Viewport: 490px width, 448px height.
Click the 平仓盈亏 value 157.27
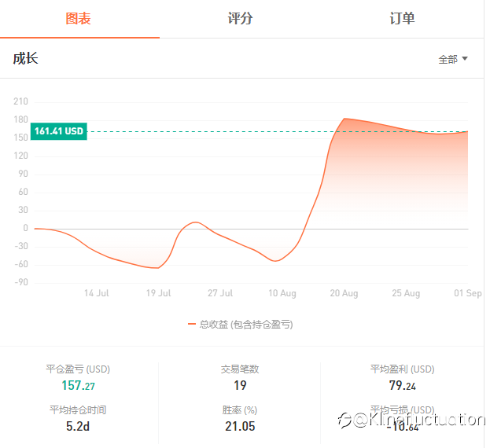78,386
